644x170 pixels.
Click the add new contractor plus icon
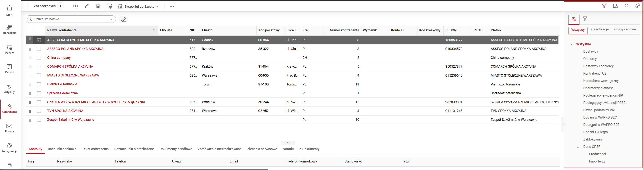pos(75,6)
